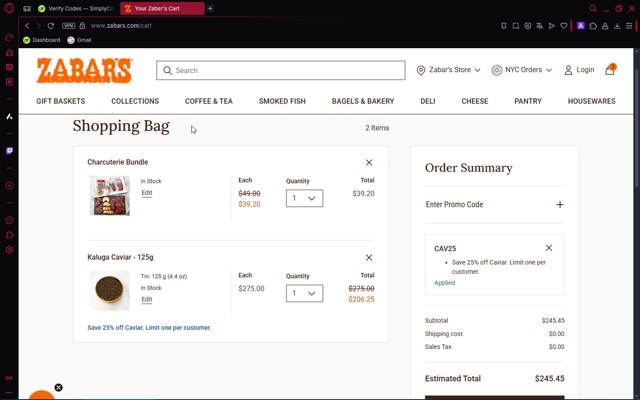Dismiss the orange chat bubble close icon
640x400 pixels.
(58, 387)
